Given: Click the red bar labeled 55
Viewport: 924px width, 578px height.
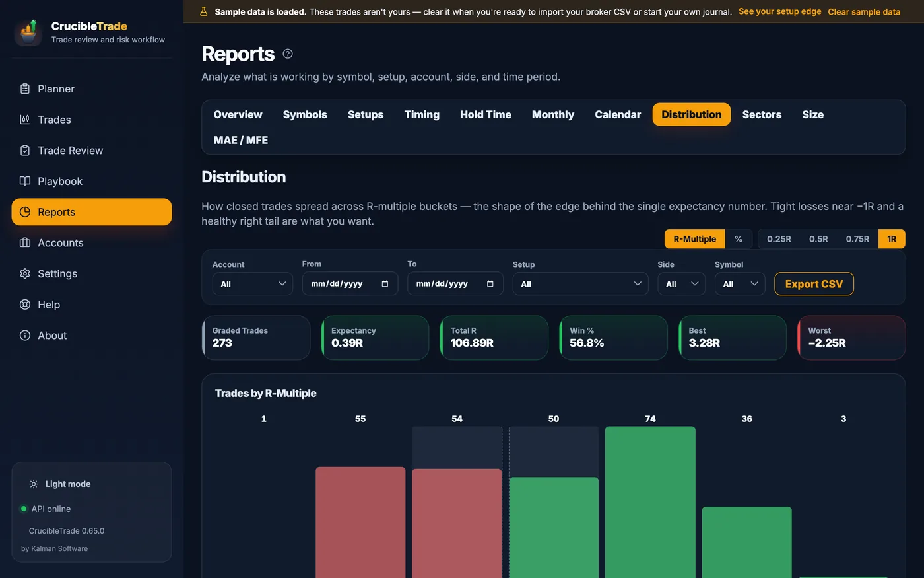Looking at the screenshot, I should 360,523.
